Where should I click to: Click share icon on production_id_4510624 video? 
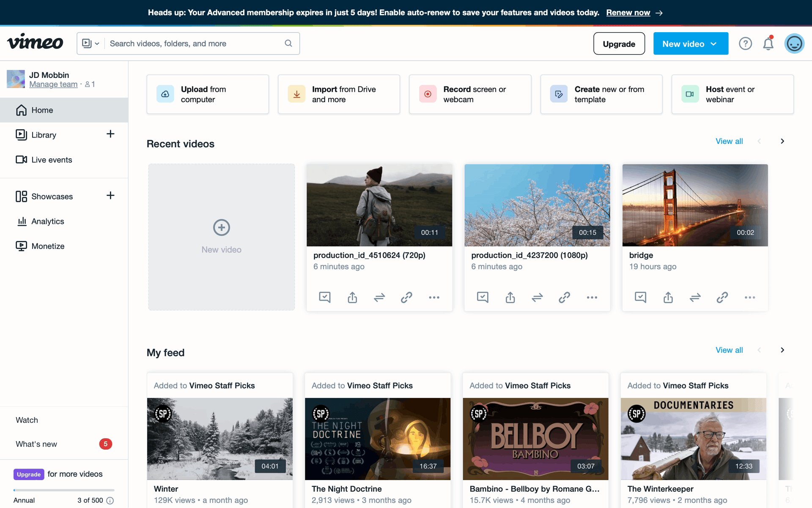(x=352, y=297)
